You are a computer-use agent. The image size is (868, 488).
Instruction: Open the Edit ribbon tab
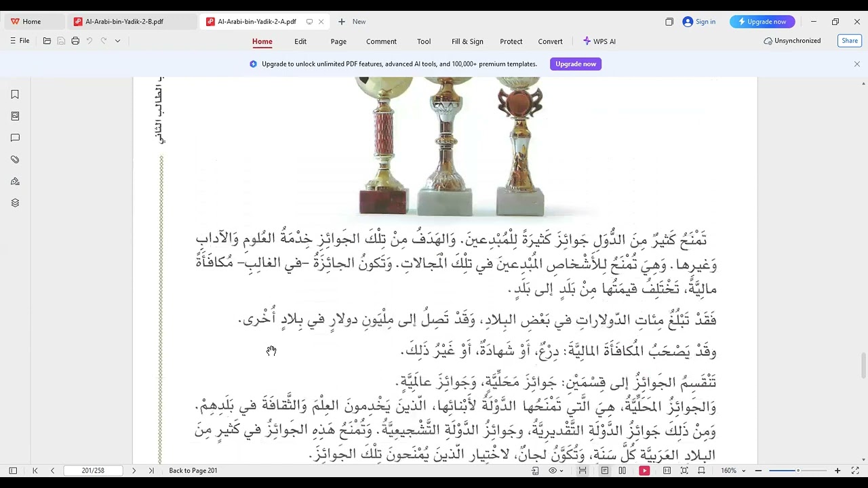[x=300, y=41]
